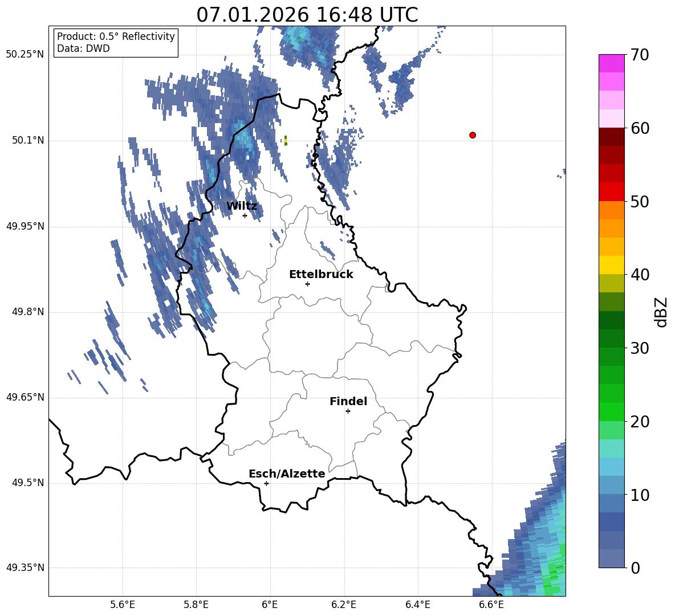Image resolution: width=675 pixels, height=616 pixels.
Task: Click the Ettelbruck station cross marker
Action: click(307, 284)
